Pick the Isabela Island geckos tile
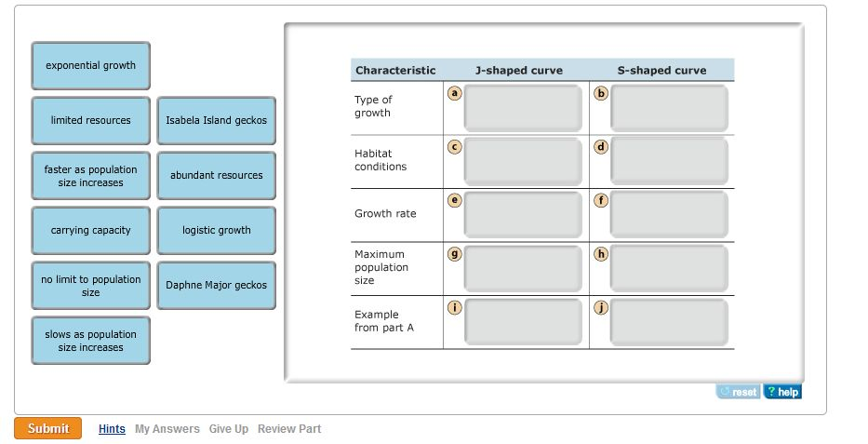868x444 pixels. 217,121
